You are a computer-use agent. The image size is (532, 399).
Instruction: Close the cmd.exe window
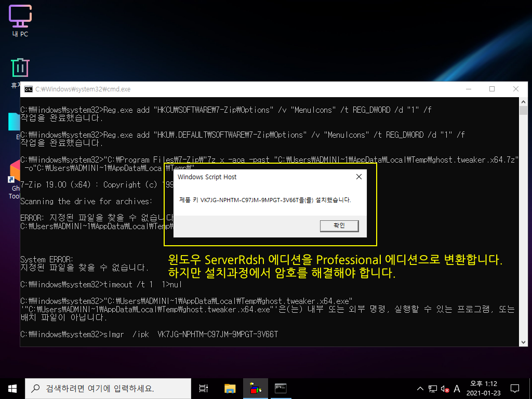coord(516,89)
